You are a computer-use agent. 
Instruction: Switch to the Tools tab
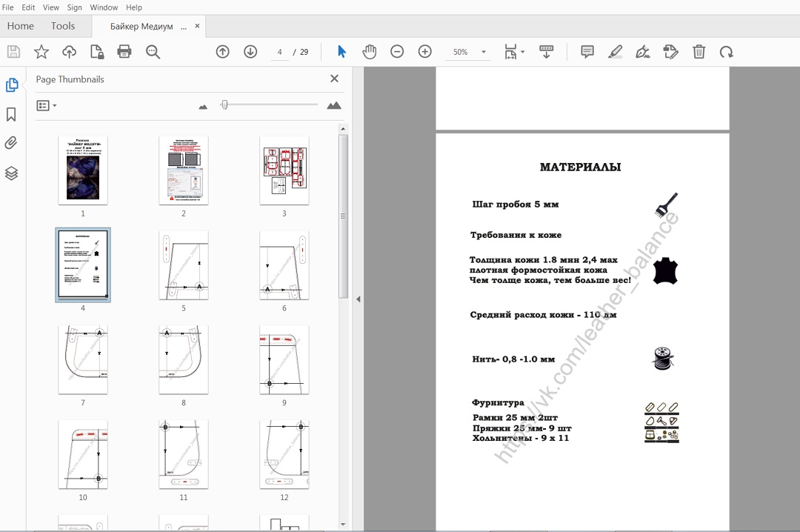tap(63, 26)
